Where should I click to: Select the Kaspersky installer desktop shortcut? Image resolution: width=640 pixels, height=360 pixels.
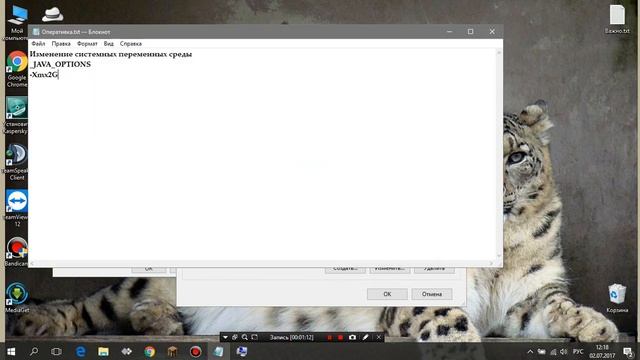pos(17,116)
